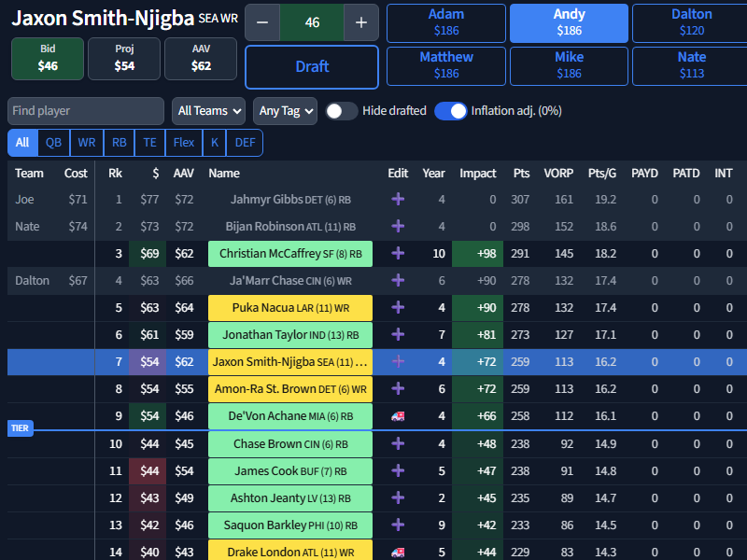Sort by the Rk column header

click(x=115, y=174)
